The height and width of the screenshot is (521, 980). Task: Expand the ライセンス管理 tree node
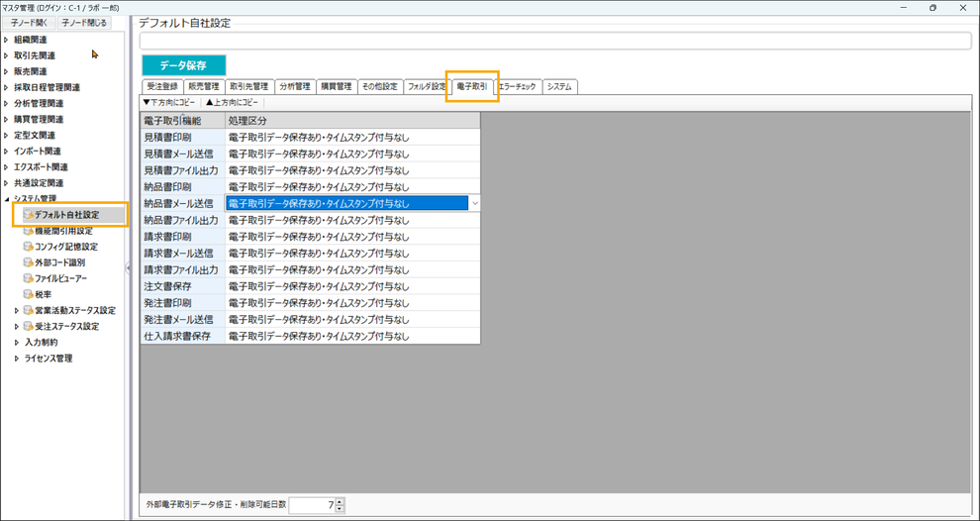[17, 359]
